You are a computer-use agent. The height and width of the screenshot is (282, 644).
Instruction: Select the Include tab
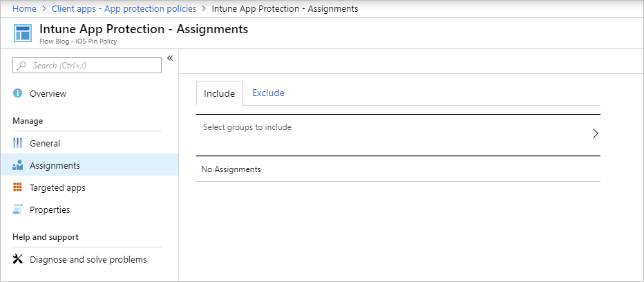pyautogui.click(x=219, y=93)
